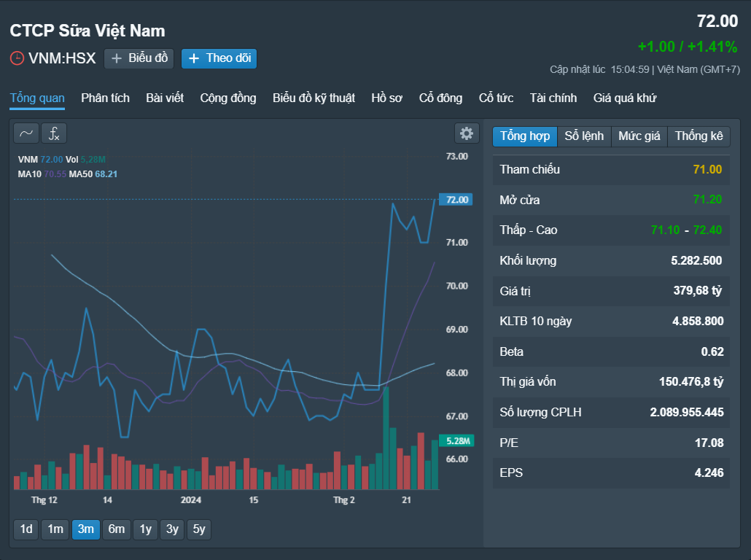Show the Tài chính tab
Viewport: 751px width, 560px height.
(x=553, y=98)
